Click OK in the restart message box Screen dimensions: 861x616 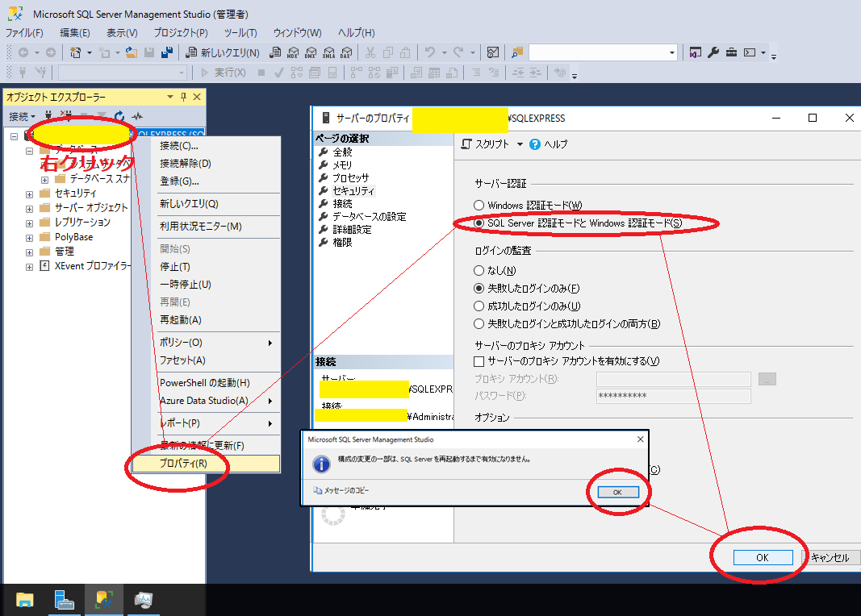click(x=616, y=492)
